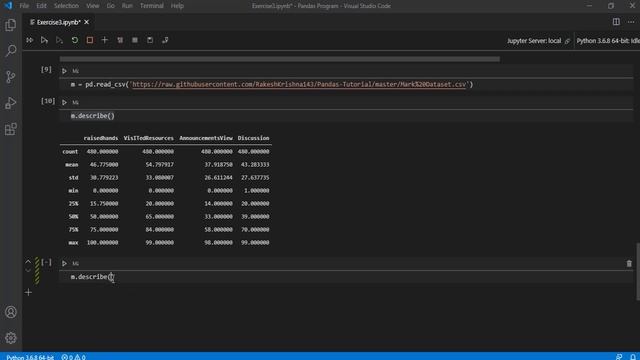
Task: Click the VS Code logo icon
Action: [x=8, y=6]
